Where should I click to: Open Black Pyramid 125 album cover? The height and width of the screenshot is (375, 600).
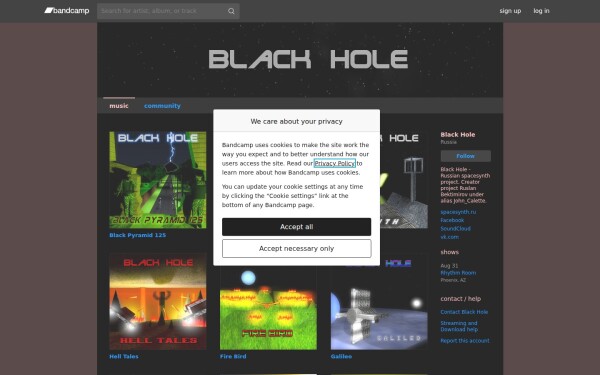tap(158, 180)
